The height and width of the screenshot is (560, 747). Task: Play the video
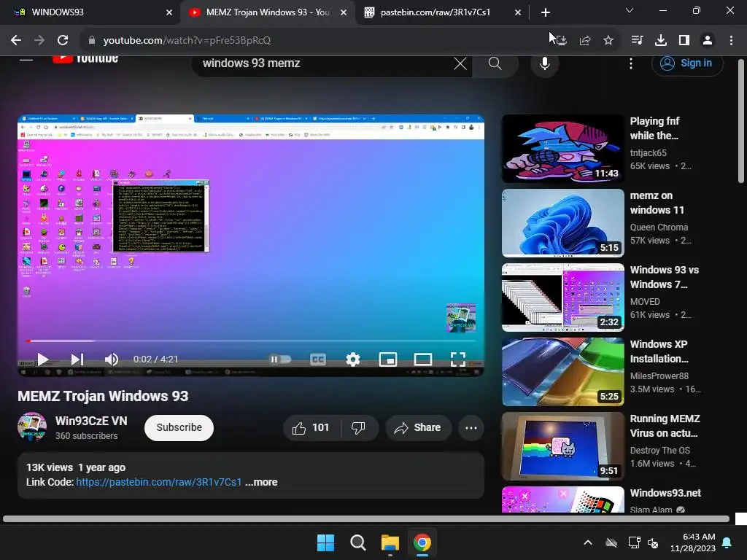43,359
